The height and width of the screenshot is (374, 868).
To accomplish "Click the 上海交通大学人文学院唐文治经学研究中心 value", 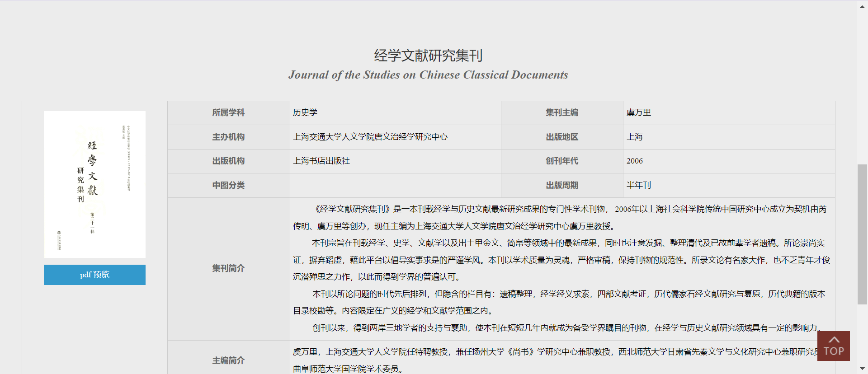I will pyautogui.click(x=370, y=137).
